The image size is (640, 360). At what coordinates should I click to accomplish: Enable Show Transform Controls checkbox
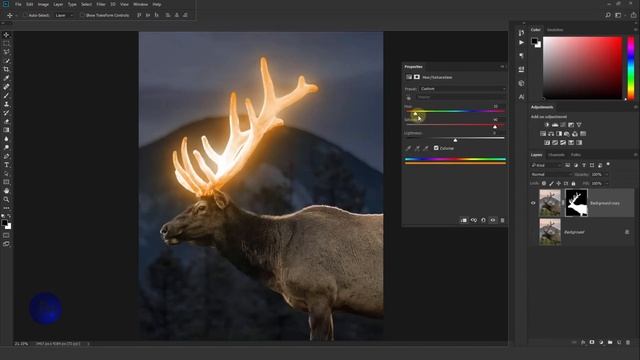tap(82, 15)
